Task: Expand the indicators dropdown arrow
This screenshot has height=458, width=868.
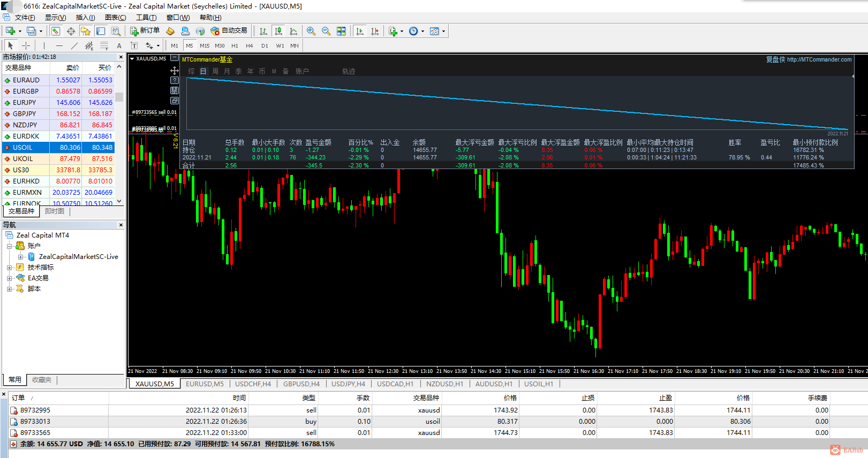Action: tap(402, 31)
